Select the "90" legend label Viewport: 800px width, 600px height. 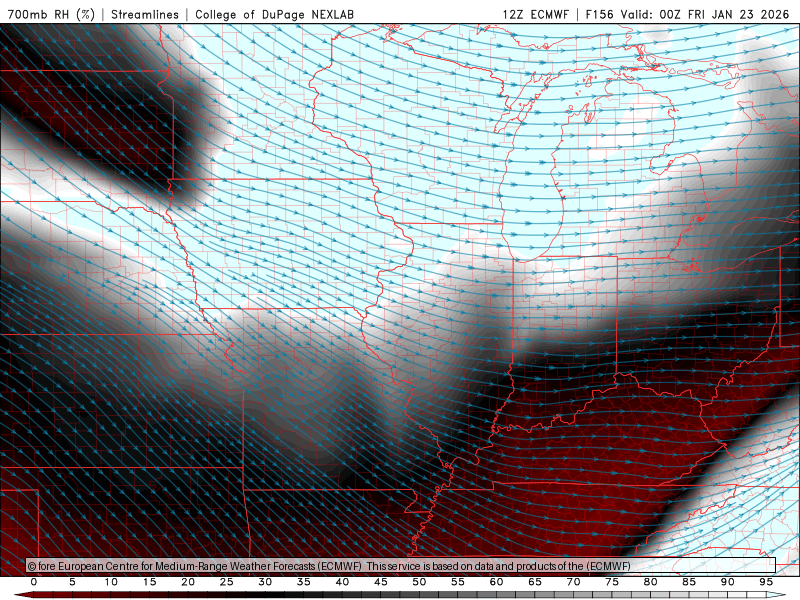coord(728,582)
